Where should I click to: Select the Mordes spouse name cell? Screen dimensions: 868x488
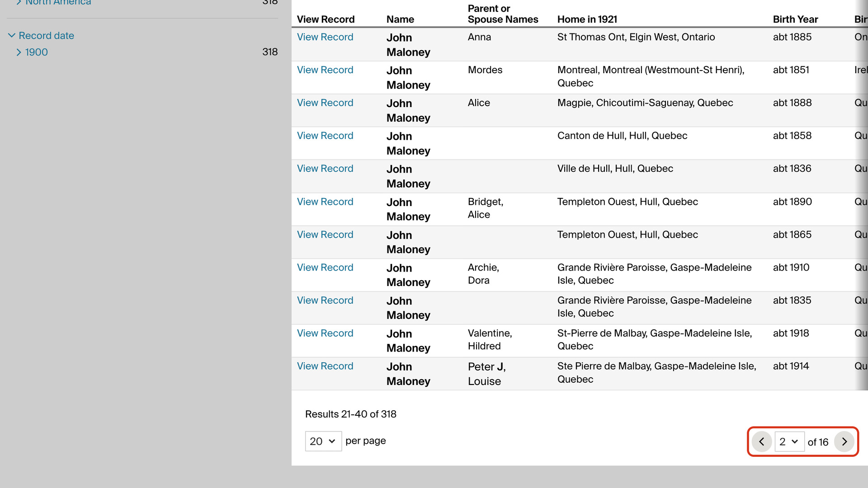coord(485,70)
